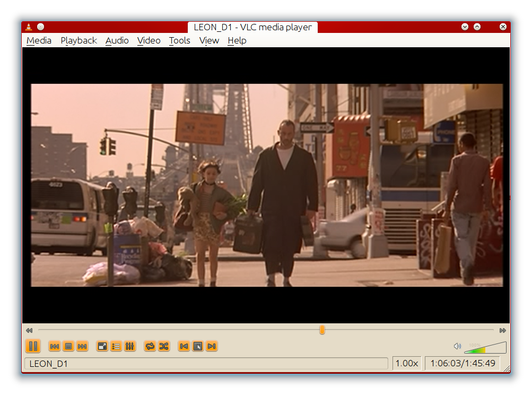Click the slower-playback arrows left of seek bar

29,330
